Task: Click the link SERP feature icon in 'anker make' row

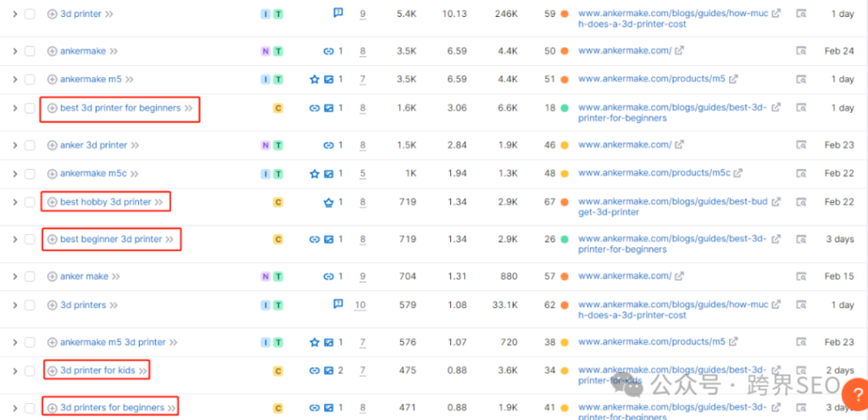Action: pos(328,276)
